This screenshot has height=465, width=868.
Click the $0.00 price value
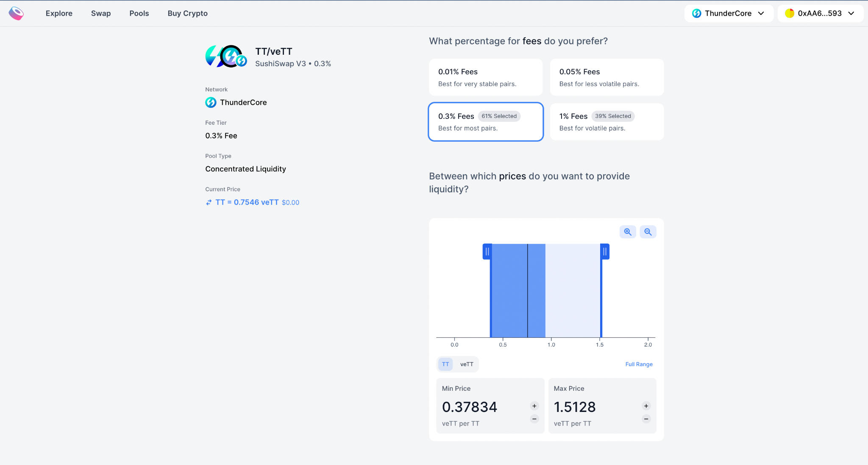click(x=290, y=203)
